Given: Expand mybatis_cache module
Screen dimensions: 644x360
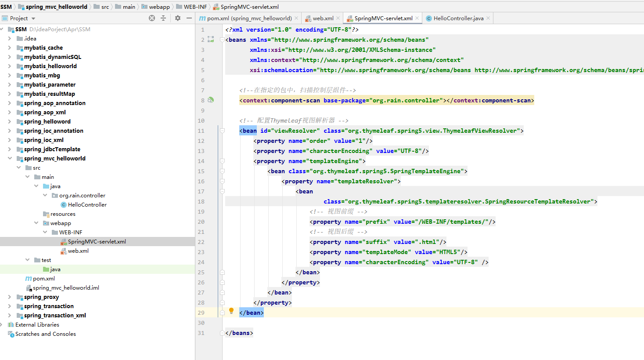Looking at the screenshot, I should (10, 47).
